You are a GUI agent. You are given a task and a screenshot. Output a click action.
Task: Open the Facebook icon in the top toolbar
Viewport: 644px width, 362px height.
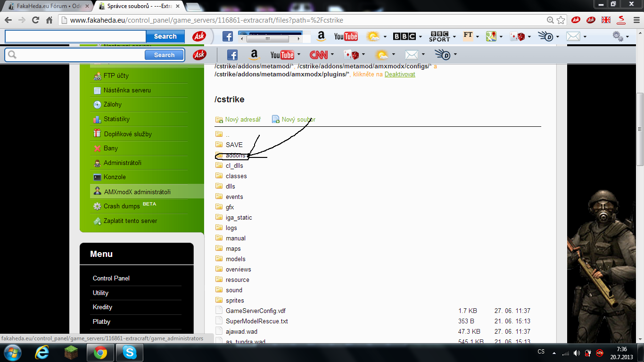click(228, 36)
